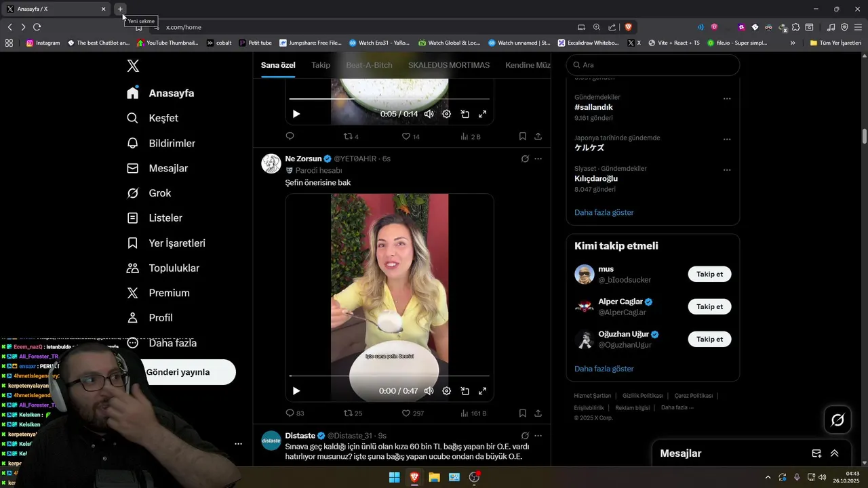Open Topluluklar communities page

(163, 268)
